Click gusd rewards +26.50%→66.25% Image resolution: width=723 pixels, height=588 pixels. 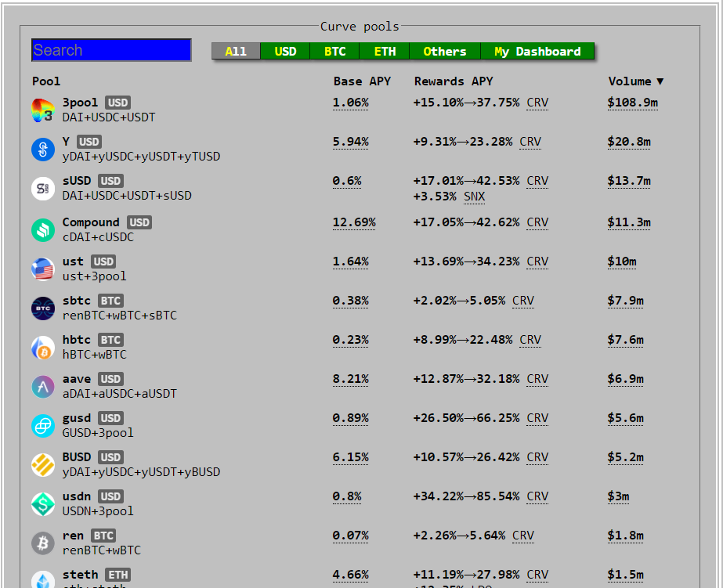coord(466,418)
